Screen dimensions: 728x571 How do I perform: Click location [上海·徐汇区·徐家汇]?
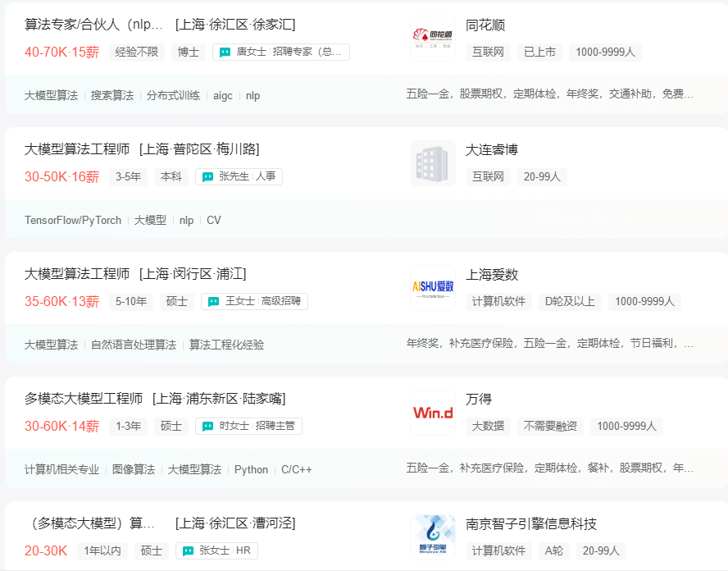coord(235,24)
